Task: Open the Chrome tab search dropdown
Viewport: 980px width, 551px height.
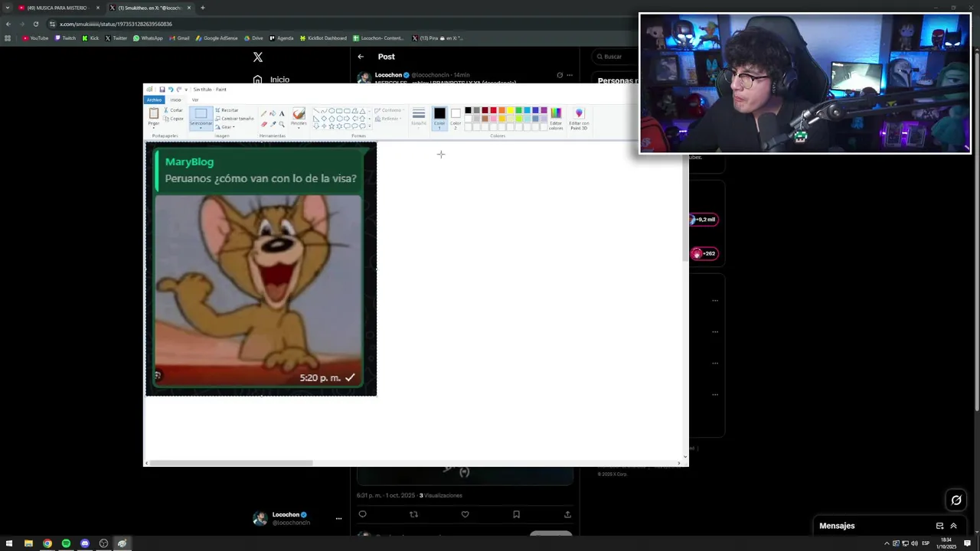Action: (x=8, y=8)
